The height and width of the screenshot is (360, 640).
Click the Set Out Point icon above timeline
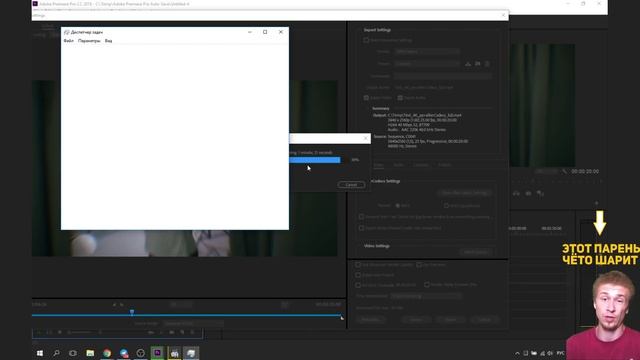(122, 304)
